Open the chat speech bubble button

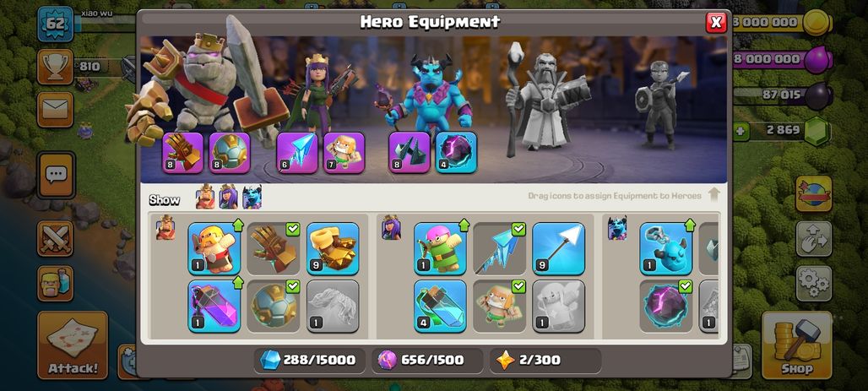[56, 175]
